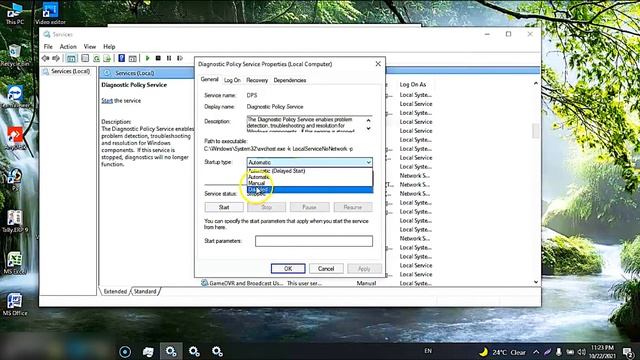This screenshot has width=640, height=360.
Task: Select the Recycle Bin desktop icon
Action: point(15,56)
